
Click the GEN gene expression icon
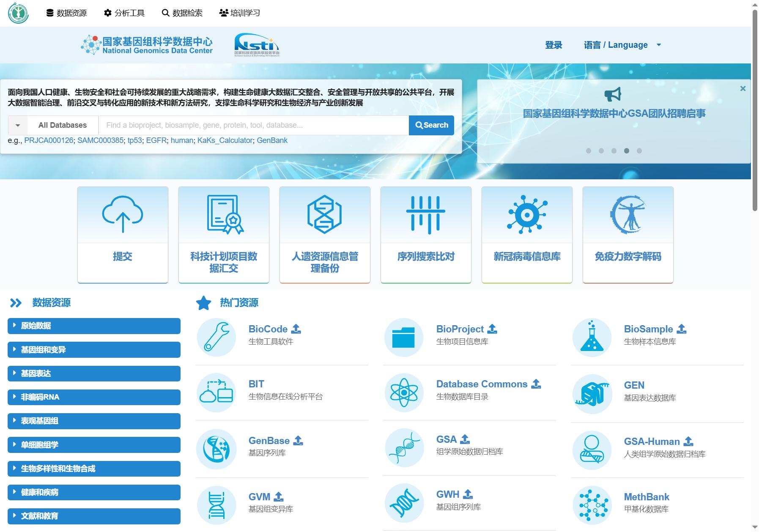click(x=592, y=394)
